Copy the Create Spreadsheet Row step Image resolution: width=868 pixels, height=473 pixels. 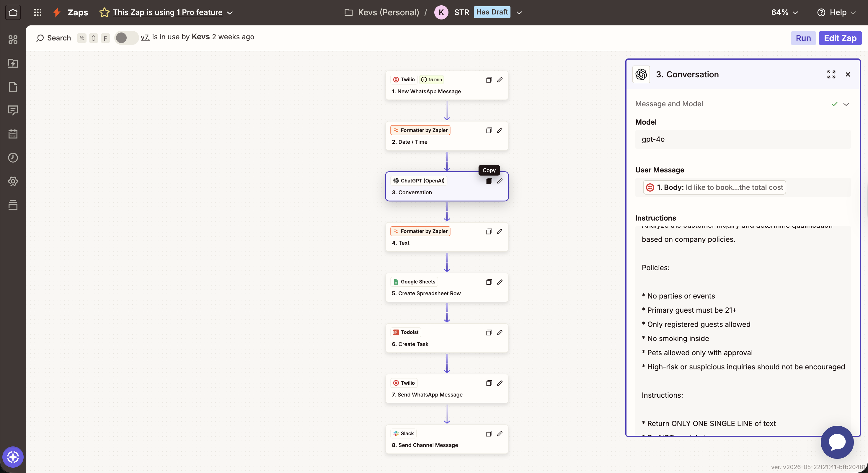(x=489, y=282)
